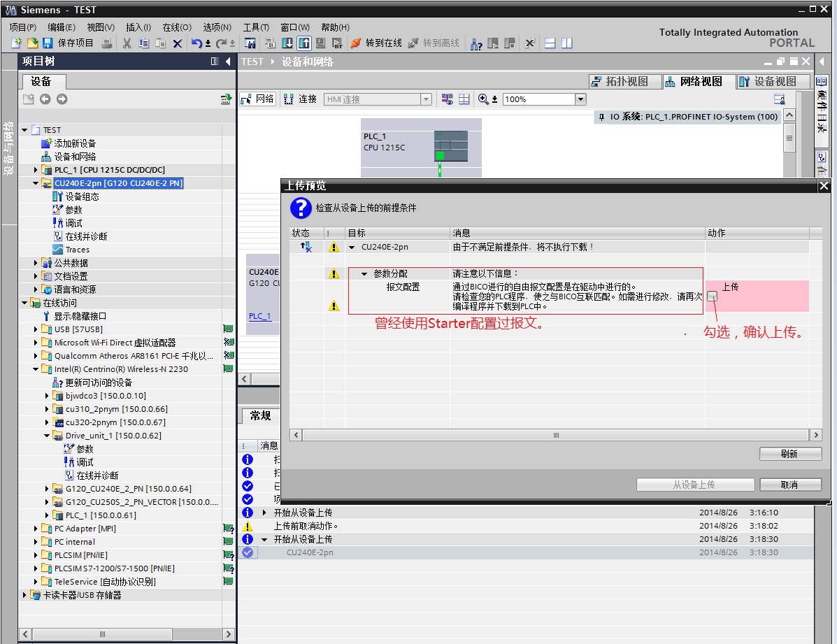Click the forward arrow in project tree

click(x=62, y=99)
